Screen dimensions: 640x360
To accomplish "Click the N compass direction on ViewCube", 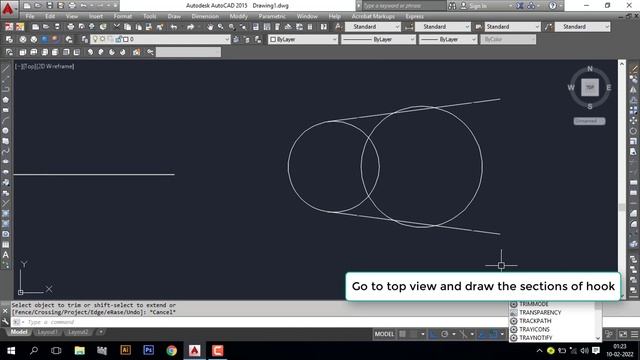I will pyautogui.click(x=590, y=69).
